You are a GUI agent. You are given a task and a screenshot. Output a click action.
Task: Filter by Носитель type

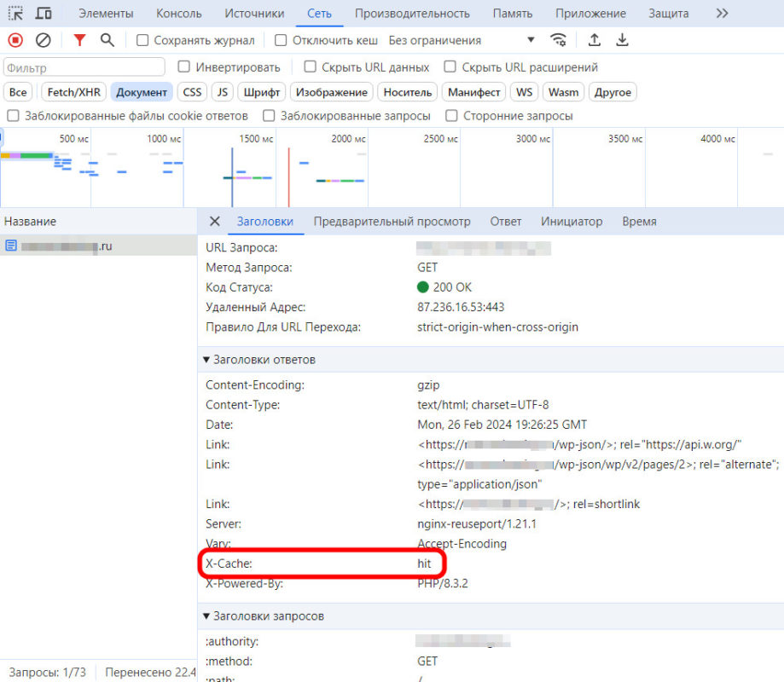408,92
